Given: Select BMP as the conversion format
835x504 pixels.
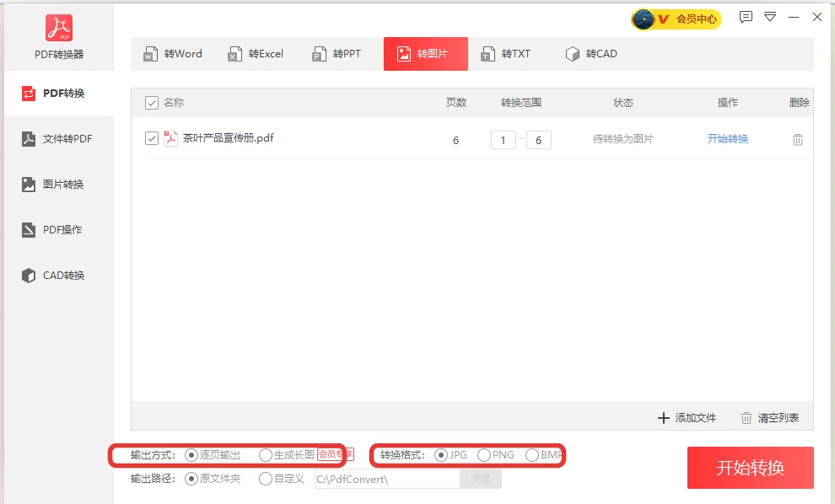Looking at the screenshot, I should click(x=531, y=455).
